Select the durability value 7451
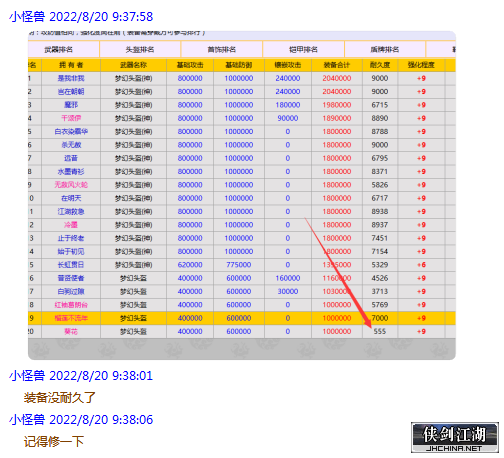Image resolution: width=504 pixels, height=458 pixels. click(380, 238)
